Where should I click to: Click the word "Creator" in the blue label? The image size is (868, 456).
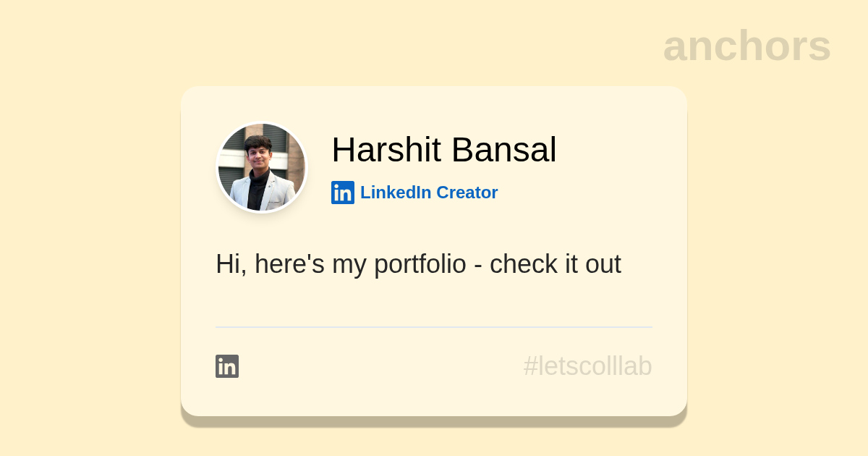(467, 193)
